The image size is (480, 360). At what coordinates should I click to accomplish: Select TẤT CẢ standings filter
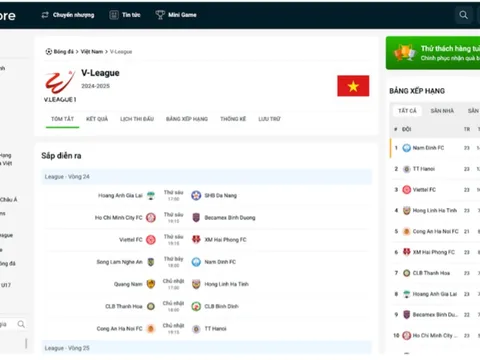pyautogui.click(x=407, y=111)
